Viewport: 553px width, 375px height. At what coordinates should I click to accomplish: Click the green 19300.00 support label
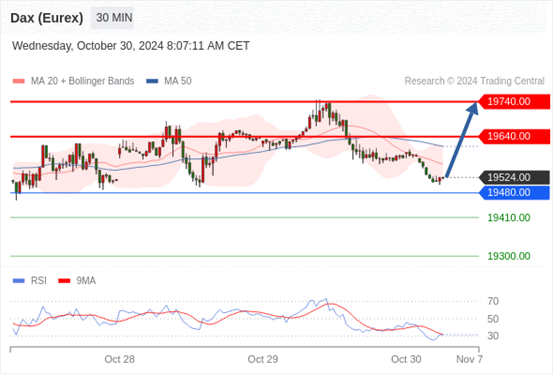coord(509,256)
